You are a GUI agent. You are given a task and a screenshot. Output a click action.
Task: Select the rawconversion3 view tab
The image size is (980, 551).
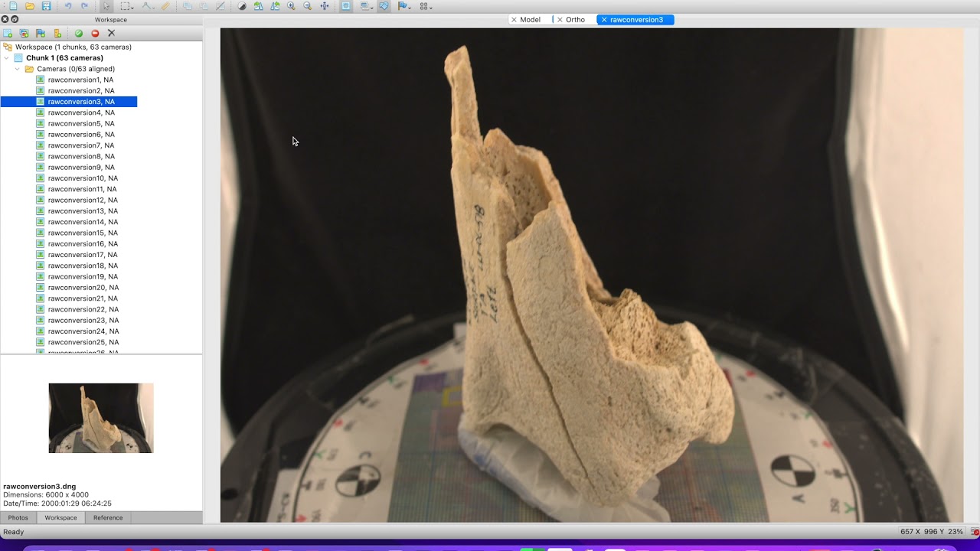coord(636,20)
